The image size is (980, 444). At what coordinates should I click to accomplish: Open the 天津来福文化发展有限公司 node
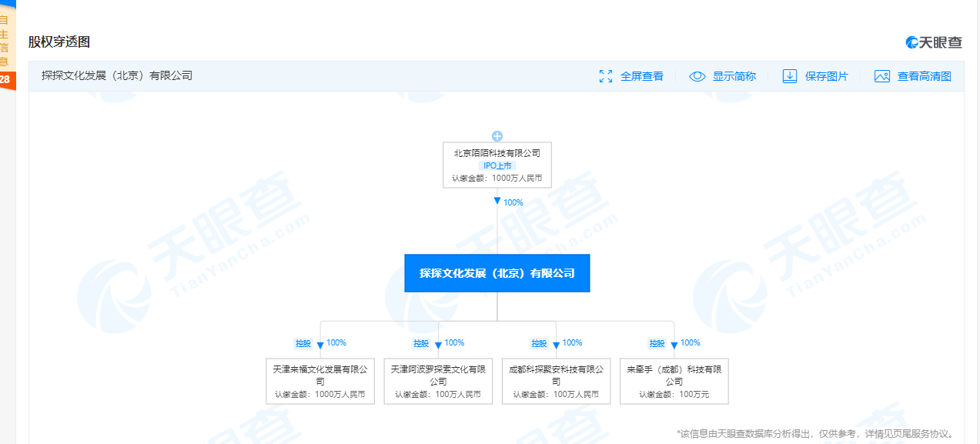(320, 381)
